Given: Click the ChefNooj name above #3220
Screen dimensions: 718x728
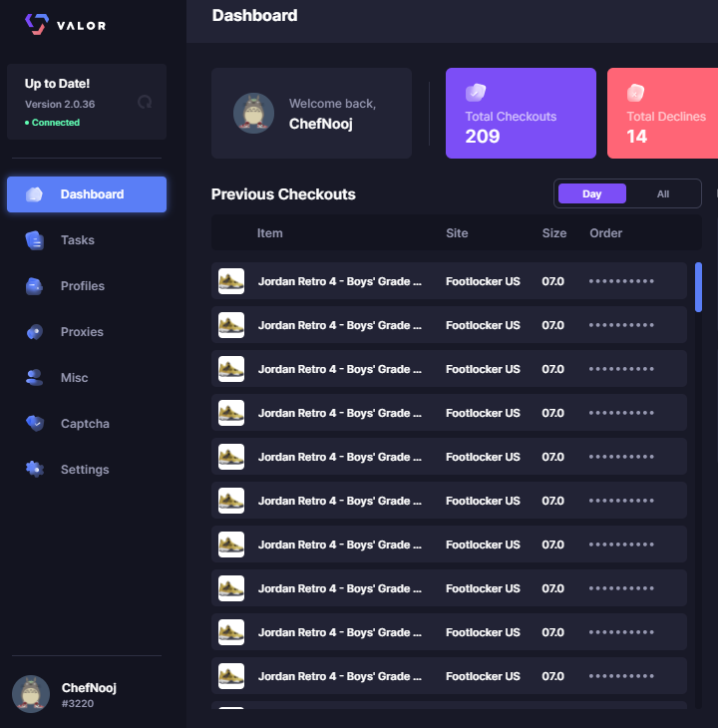Looking at the screenshot, I should tap(89, 687).
